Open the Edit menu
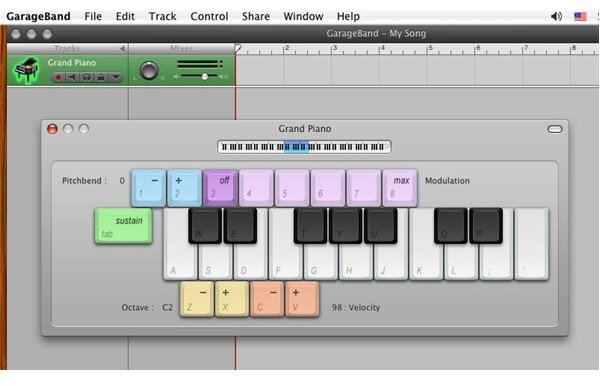Viewport: 600px width, 386px height. pos(125,16)
